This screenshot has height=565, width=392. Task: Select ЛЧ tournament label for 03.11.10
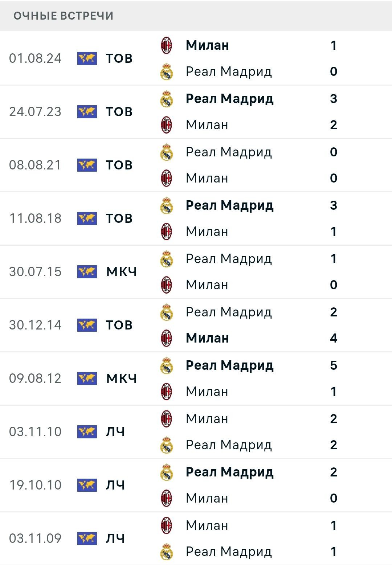pos(115,432)
